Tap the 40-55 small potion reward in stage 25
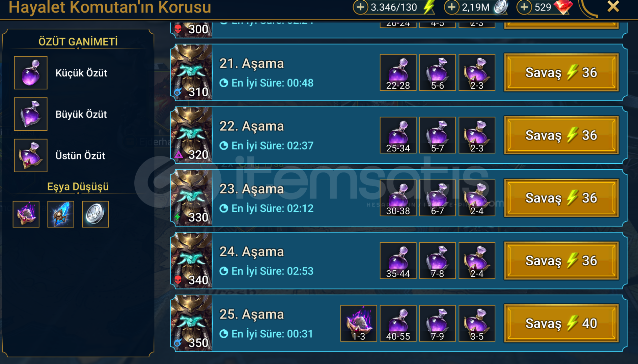The image size is (638, 364). point(398,323)
